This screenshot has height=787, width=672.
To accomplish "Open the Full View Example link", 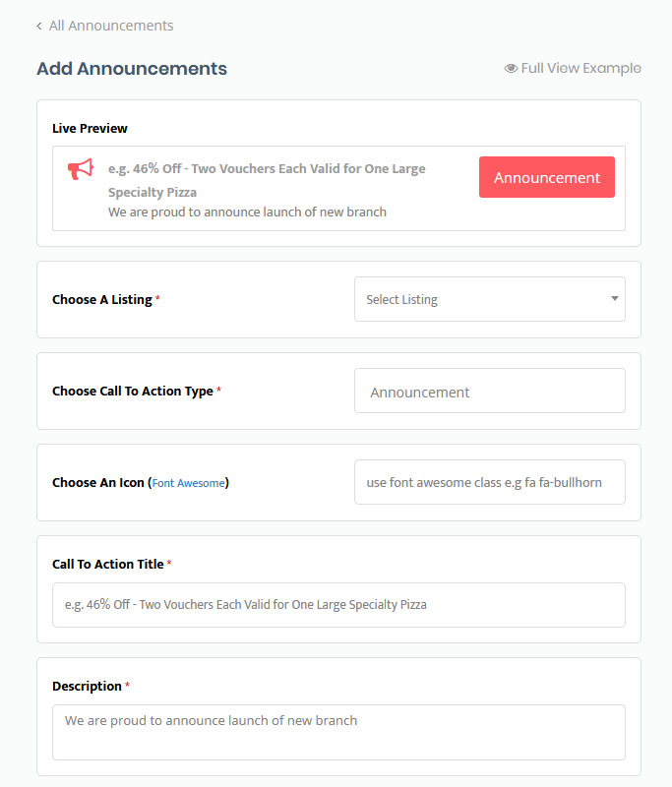I will point(580,68).
